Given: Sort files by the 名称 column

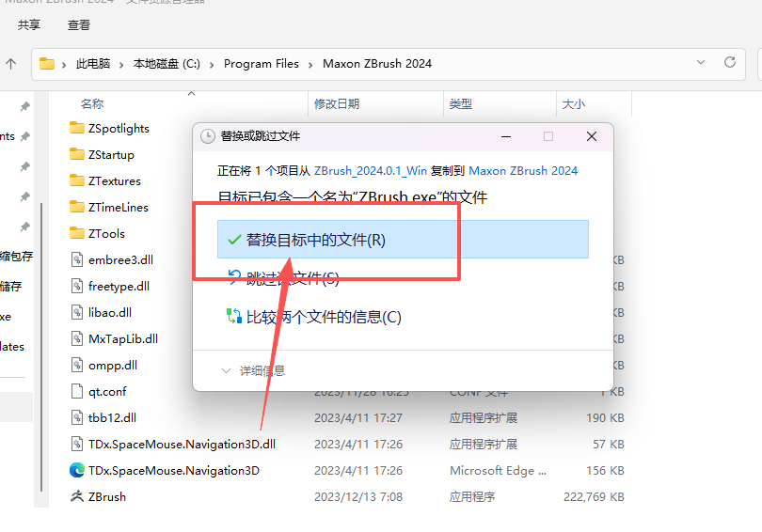Looking at the screenshot, I should 92,104.
